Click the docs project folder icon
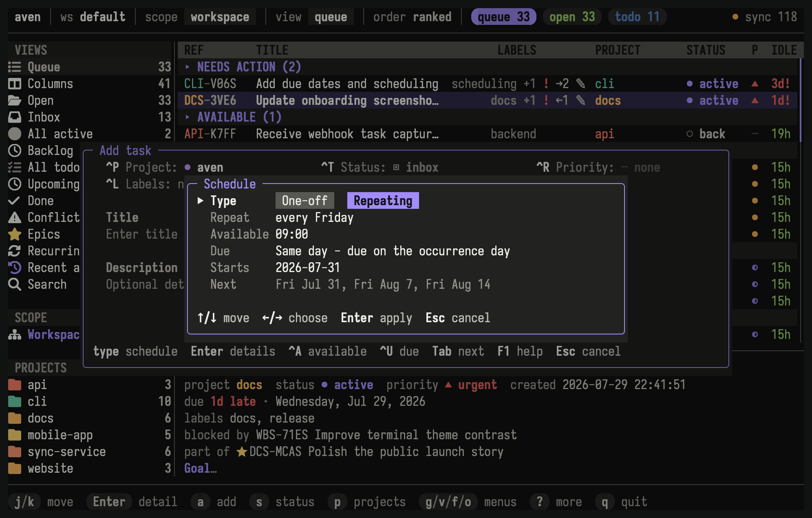Viewport: 812px width, 518px height. tap(15, 418)
